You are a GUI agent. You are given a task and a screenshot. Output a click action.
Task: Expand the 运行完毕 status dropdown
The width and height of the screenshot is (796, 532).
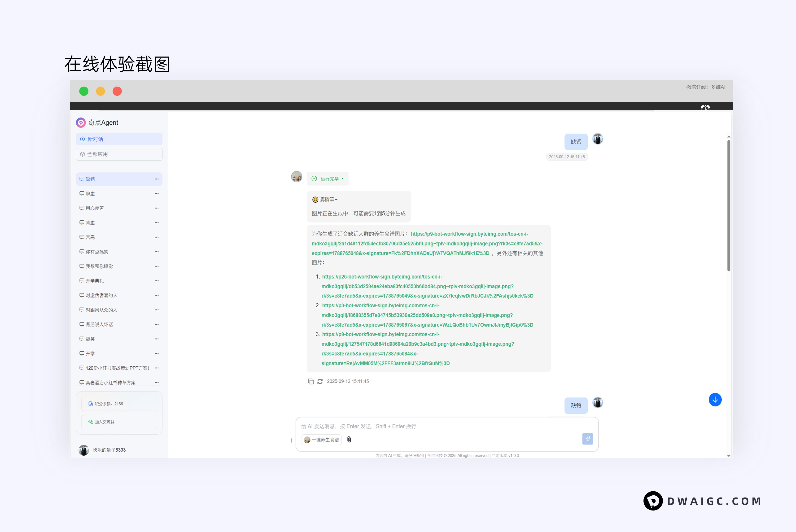pos(343,179)
